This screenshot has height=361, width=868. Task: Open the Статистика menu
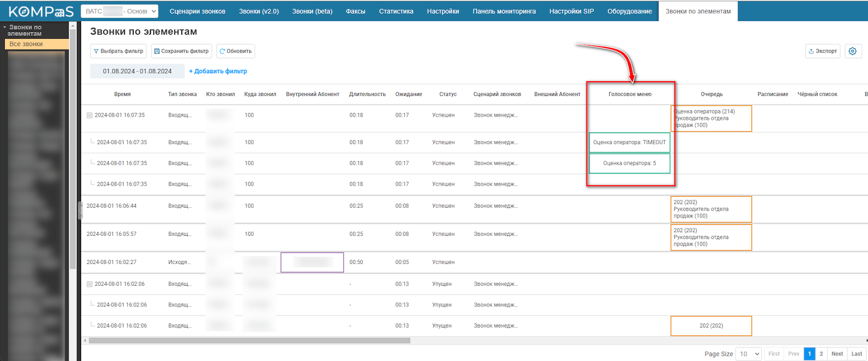[396, 11]
